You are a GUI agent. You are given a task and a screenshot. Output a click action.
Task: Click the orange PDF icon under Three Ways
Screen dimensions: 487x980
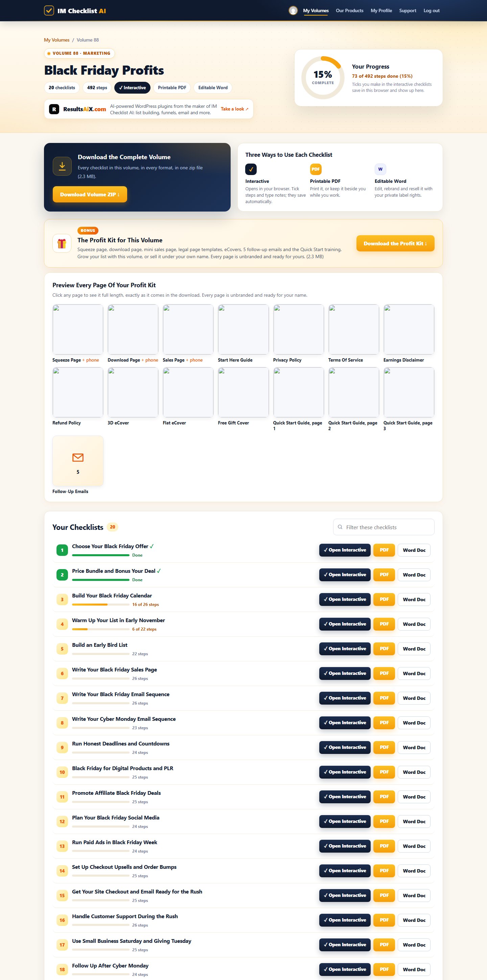click(316, 169)
